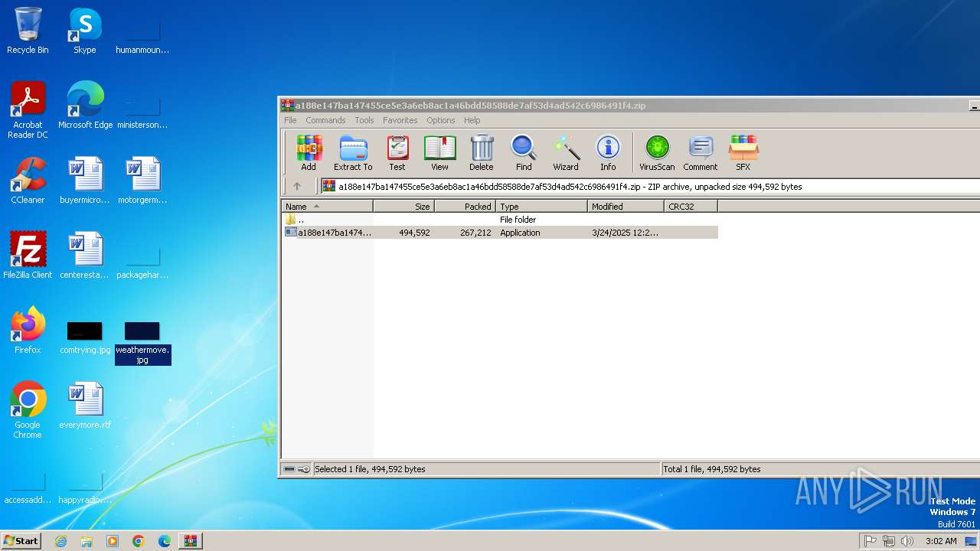Open the File menu
The width and height of the screenshot is (980, 551).
[x=290, y=120]
